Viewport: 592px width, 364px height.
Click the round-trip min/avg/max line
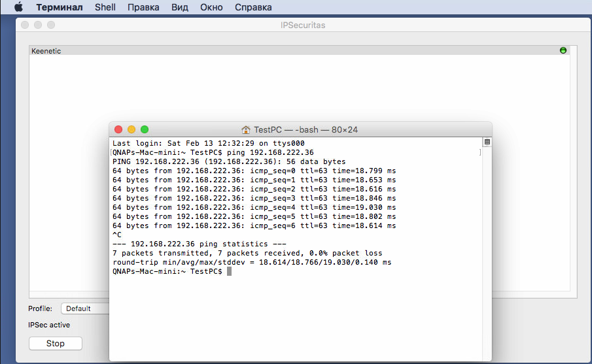(252, 262)
